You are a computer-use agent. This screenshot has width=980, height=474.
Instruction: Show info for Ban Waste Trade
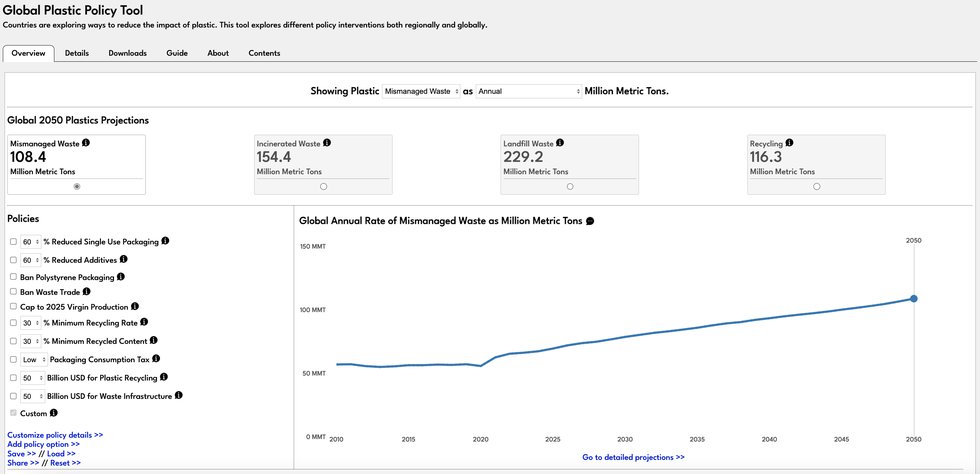pyautogui.click(x=87, y=291)
